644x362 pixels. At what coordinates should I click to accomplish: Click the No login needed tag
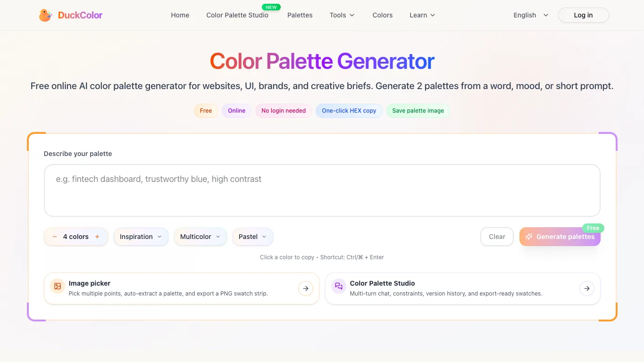point(284,111)
